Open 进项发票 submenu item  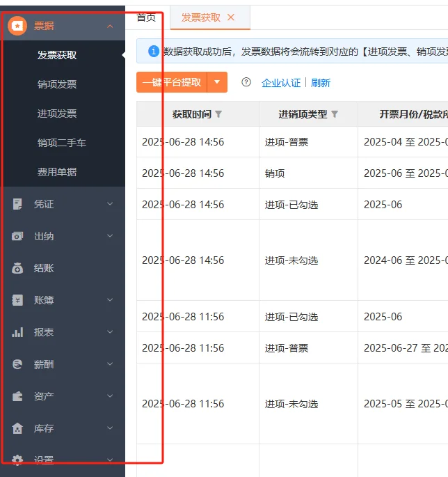tap(57, 114)
